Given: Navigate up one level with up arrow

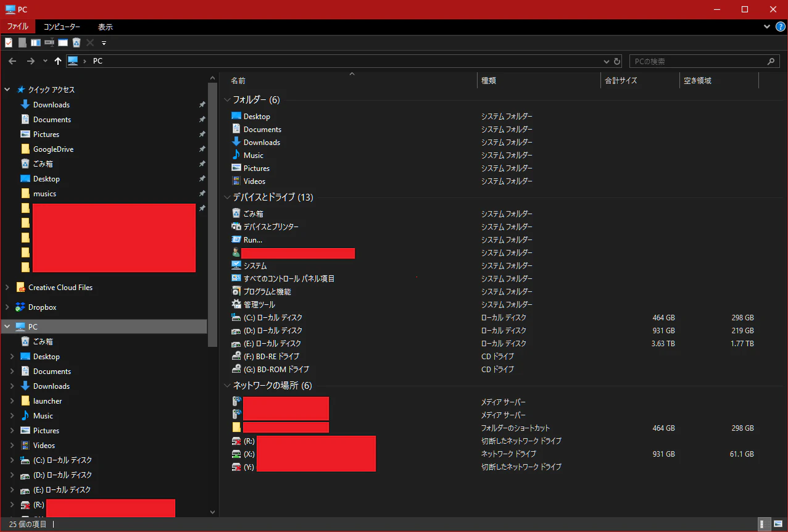Looking at the screenshot, I should [x=58, y=61].
